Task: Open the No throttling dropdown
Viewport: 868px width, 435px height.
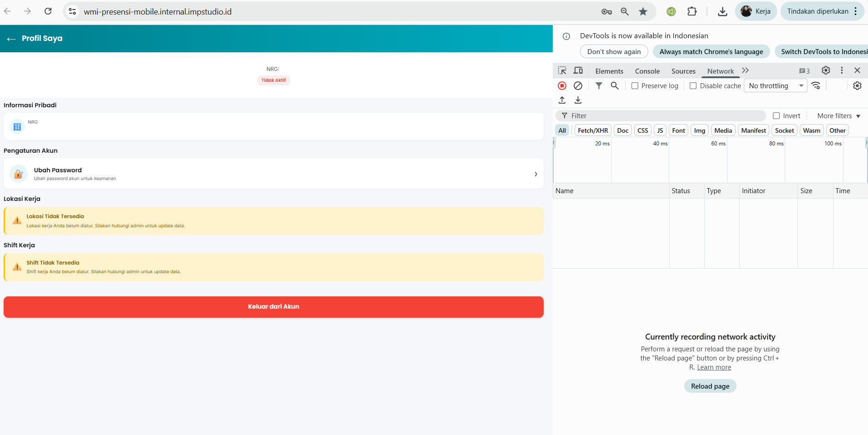Action: click(775, 86)
